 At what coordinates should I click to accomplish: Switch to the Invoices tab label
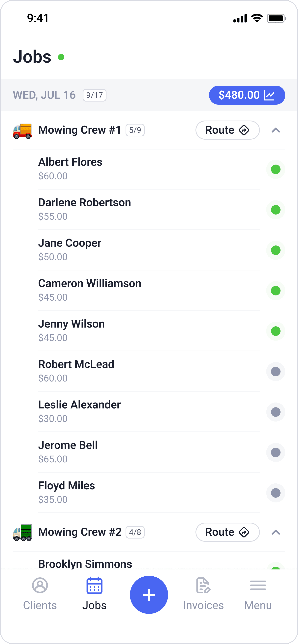[x=203, y=606]
